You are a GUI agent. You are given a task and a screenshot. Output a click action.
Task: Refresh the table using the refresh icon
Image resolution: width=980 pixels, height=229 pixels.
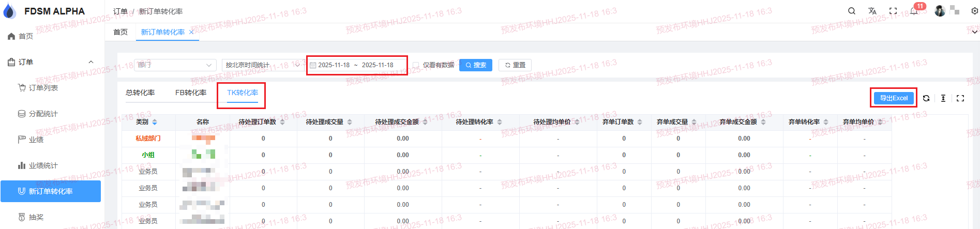tap(926, 98)
